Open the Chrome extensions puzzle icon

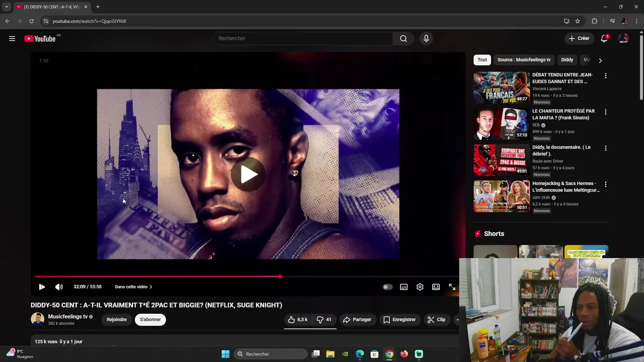595,21
